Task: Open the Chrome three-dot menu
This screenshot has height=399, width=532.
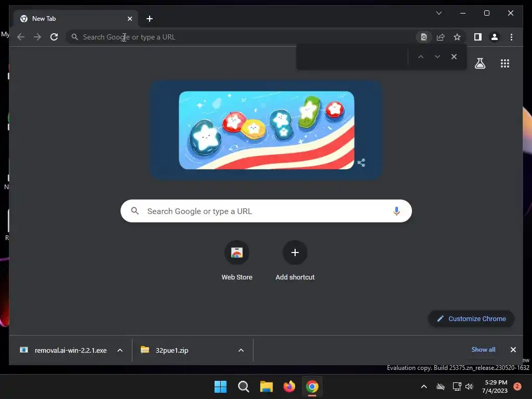Action: pyautogui.click(x=511, y=37)
